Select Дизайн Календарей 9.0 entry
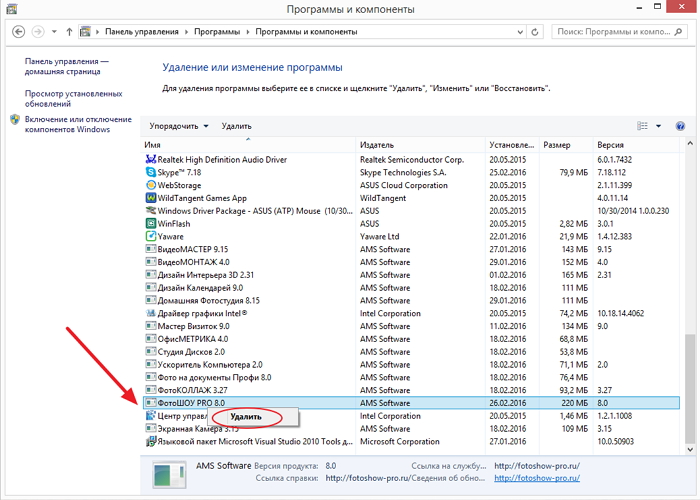Viewport: 700px width, 500px height. [x=411, y=288]
